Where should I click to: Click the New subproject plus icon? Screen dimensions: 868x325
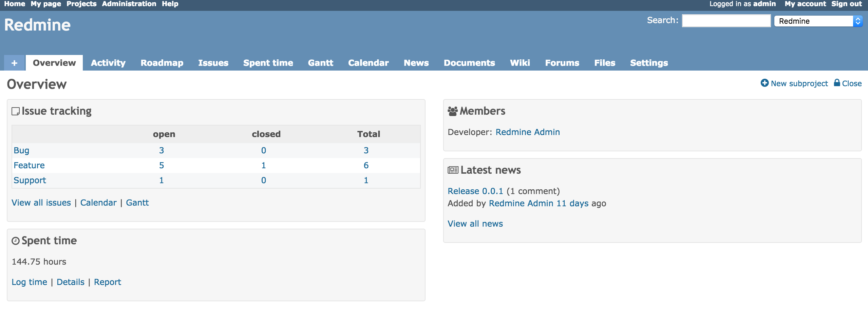click(x=765, y=83)
